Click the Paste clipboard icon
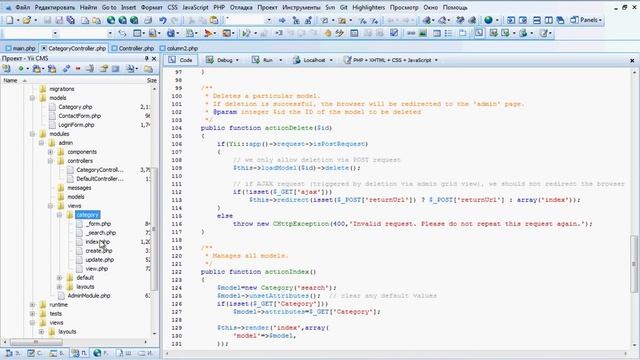640x360 pixels. click(x=213, y=20)
